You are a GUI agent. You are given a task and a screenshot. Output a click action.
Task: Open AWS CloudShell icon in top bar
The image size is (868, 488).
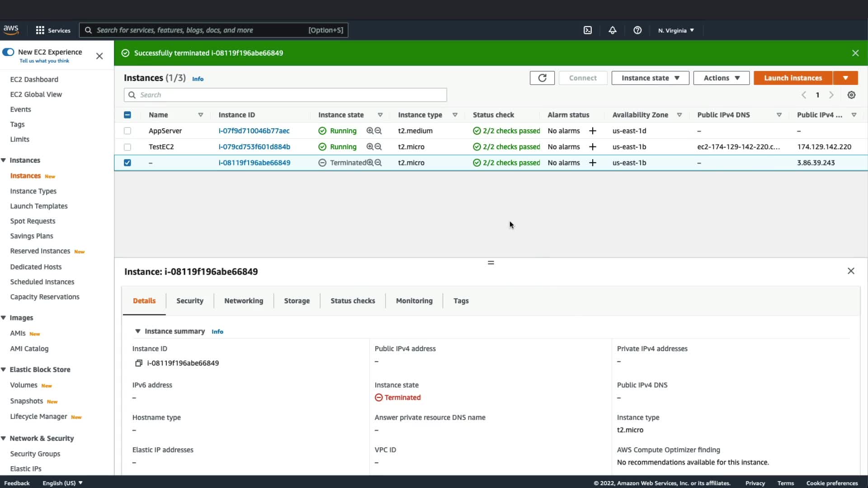click(x=587, y=30)
